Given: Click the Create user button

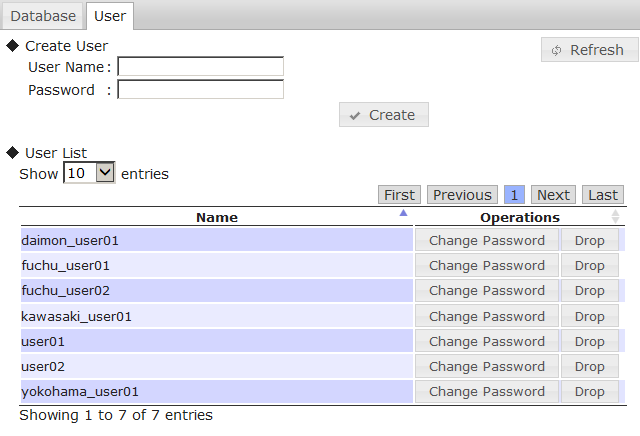Looking at the screenshot, I should click(x=384, y=115).
